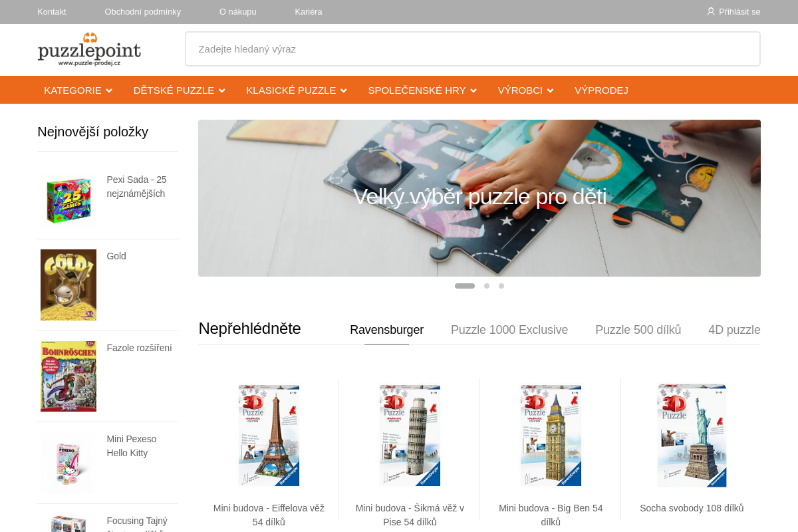Click the user icon beside Přihlásit se
This screenshot has height=532, width=798.
click(711, 11)
